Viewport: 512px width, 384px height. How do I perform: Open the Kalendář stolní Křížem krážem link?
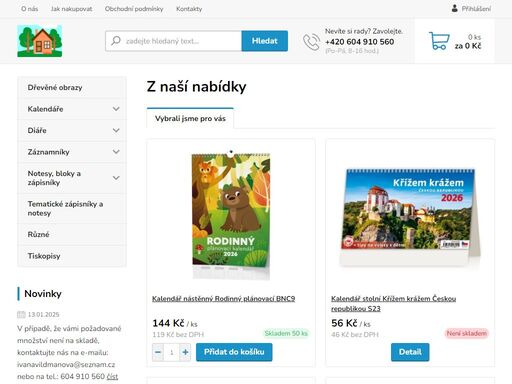tap(393, 303)
